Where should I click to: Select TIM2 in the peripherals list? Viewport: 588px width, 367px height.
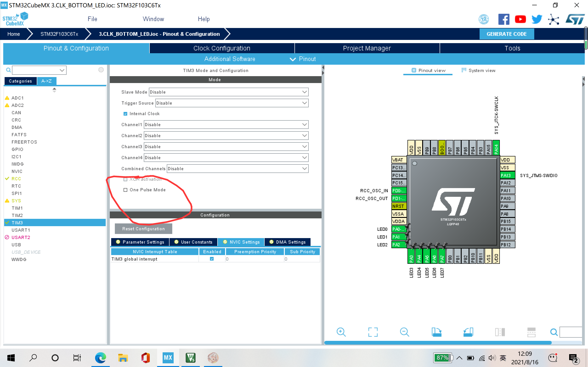tap(17, 215)
